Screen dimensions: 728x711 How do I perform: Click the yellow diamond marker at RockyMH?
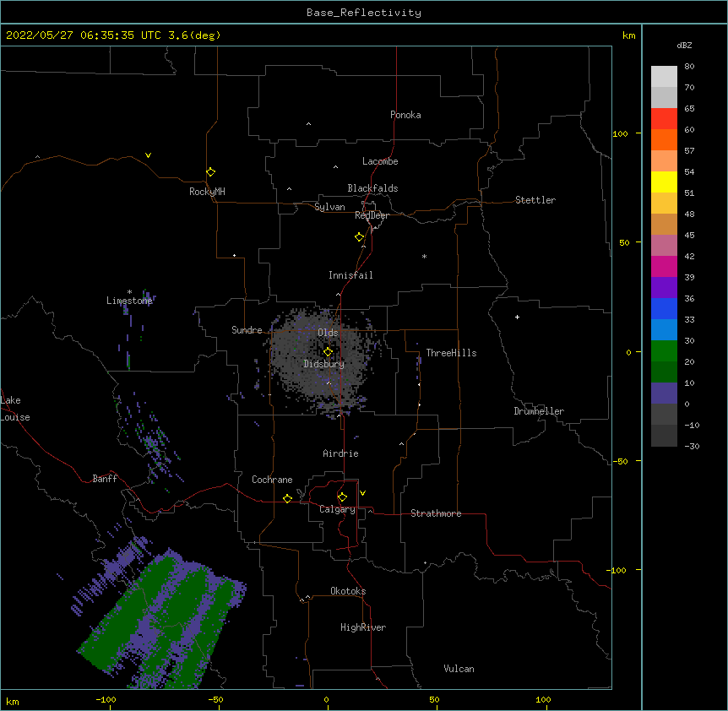coord(210,171)
